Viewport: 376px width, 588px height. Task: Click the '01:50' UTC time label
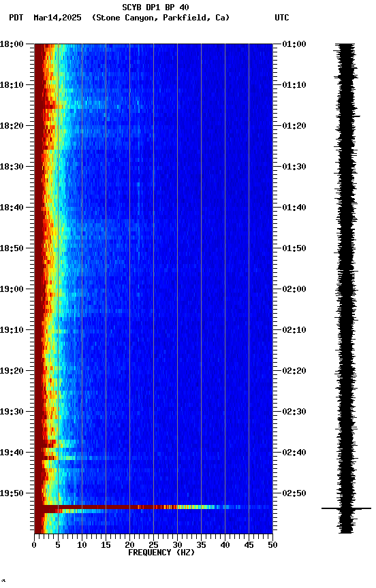294,248
